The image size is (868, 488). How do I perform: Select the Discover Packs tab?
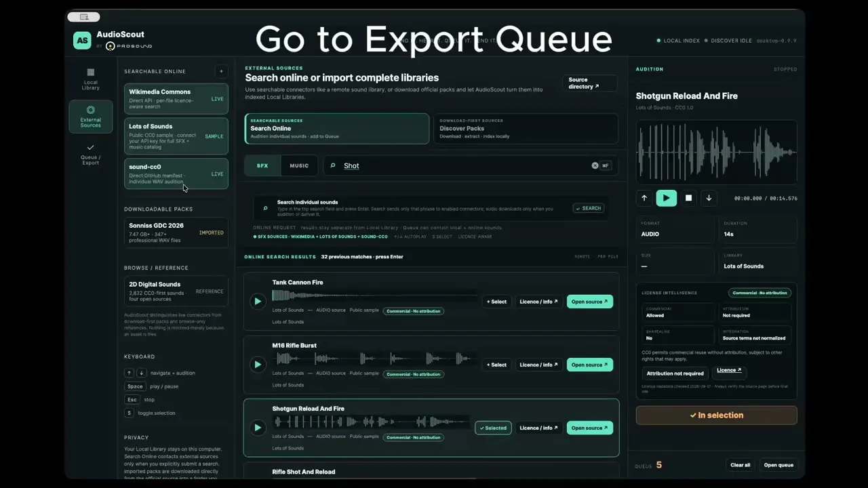[526, 128]
